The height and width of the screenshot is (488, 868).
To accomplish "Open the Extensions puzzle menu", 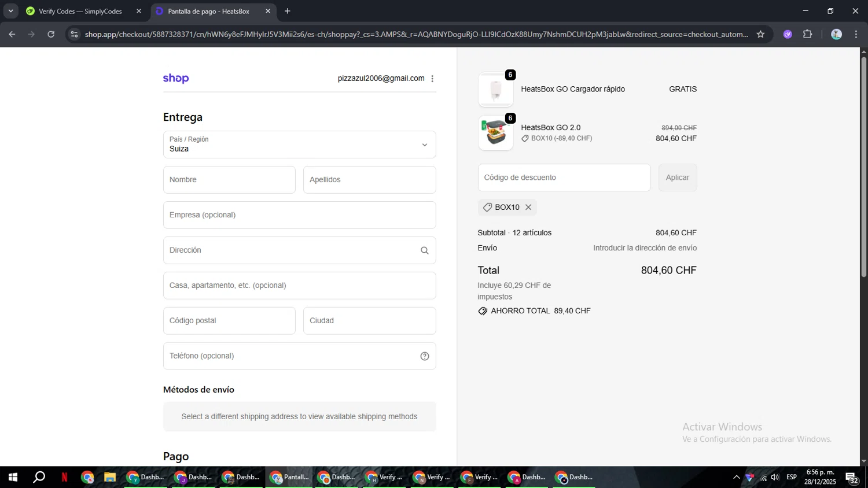I will click(x=808, y=34).
